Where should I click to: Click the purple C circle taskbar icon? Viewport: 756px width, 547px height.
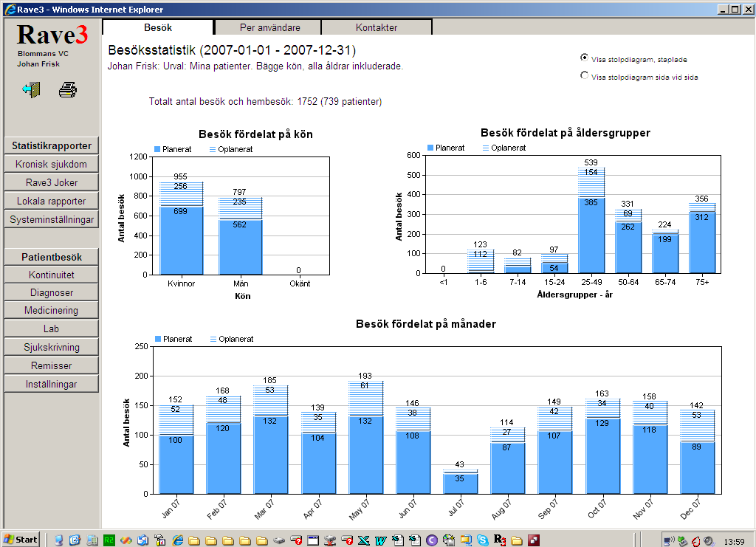pos(431,540)
